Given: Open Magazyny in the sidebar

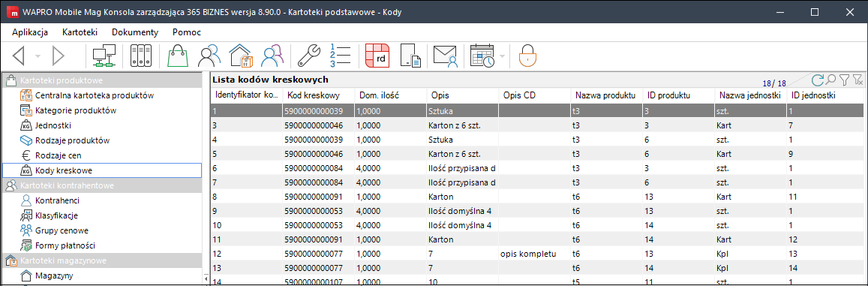Looking at the screenshot, I should 54,275.
